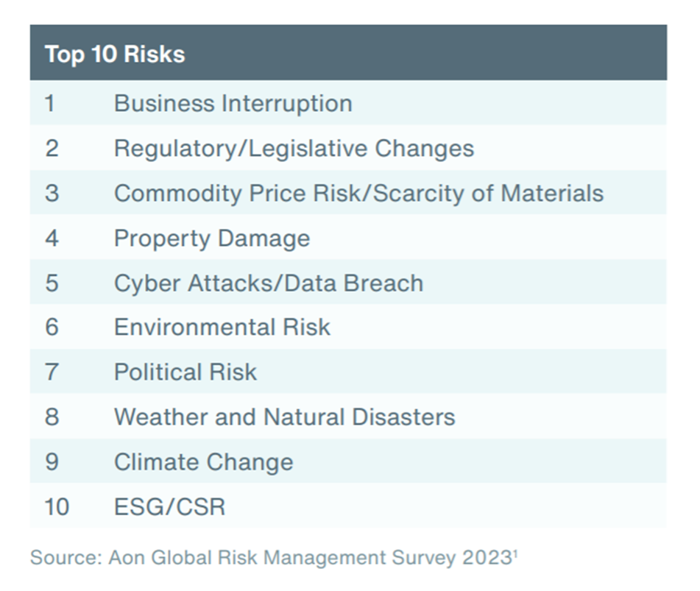This screenshot has height=591, width=700.
Task: Click Commodity Price Risk/Scarcity of Materials
Action: [x=358, y=194]
